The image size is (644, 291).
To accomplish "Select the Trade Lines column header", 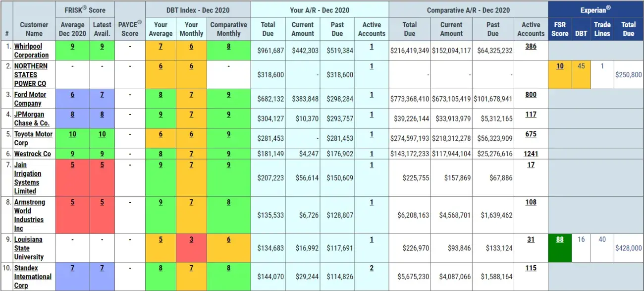I will (x=602, y=29).
